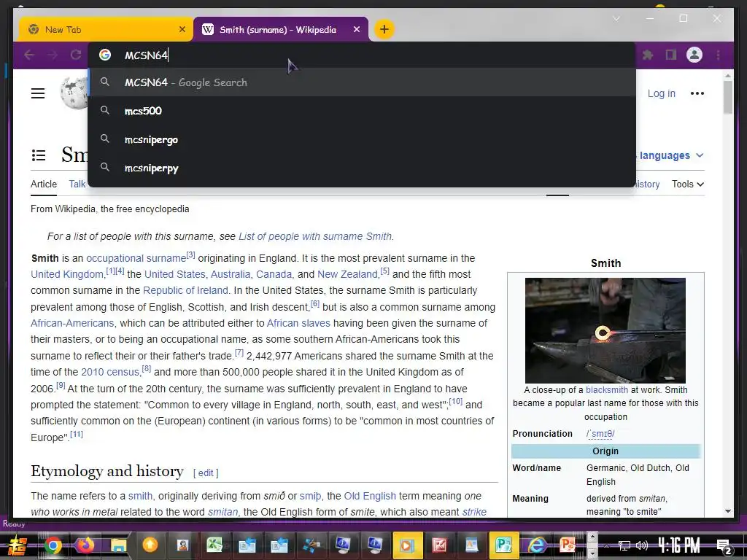Viewport: 747px width, 560px height.
Task: Close the New Tab tab
Action: tap(182, 29)
